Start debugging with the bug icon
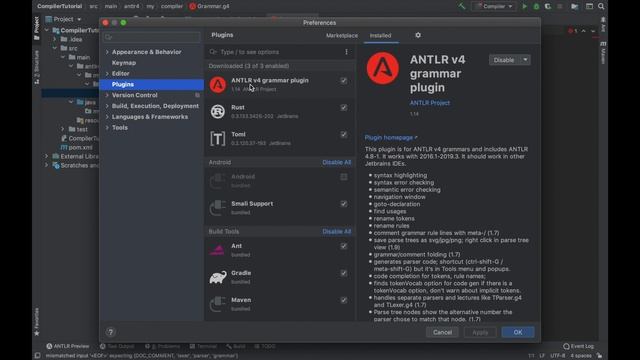The width and height of the screenshot is (640, 360). [536, 7]
